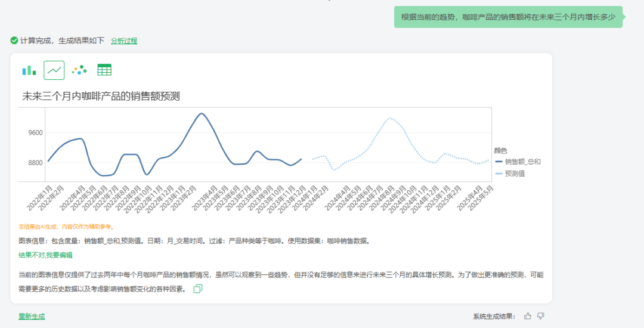The height and width of the screenshot is (328, 644).
Task: Switch to scatter plot view
Action: [x=79, y=70]
